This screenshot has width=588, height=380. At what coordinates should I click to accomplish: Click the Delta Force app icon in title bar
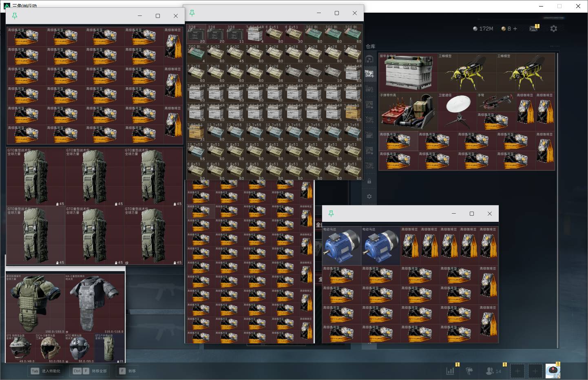click(x=7, y=6)
